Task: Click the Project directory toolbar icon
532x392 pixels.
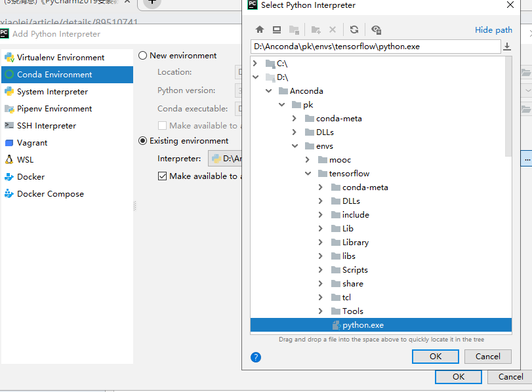Action: pos(294,30)
